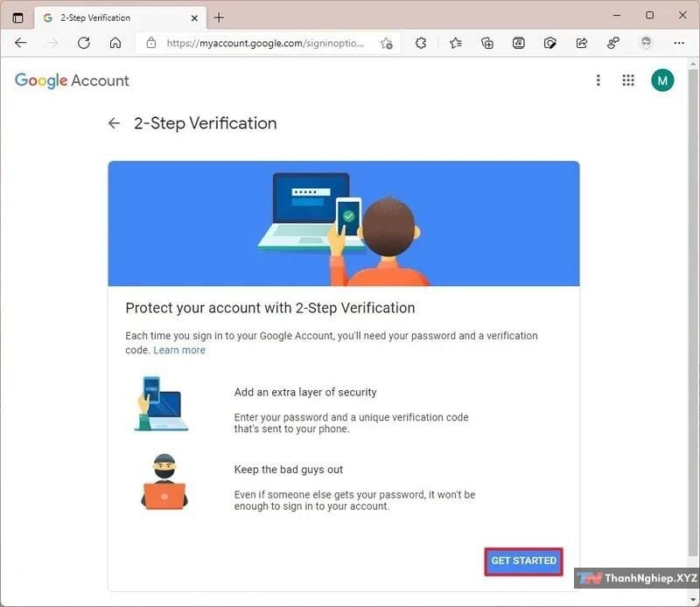Open the Learn more link
700x607 pixels.
(x=179, y=351)
